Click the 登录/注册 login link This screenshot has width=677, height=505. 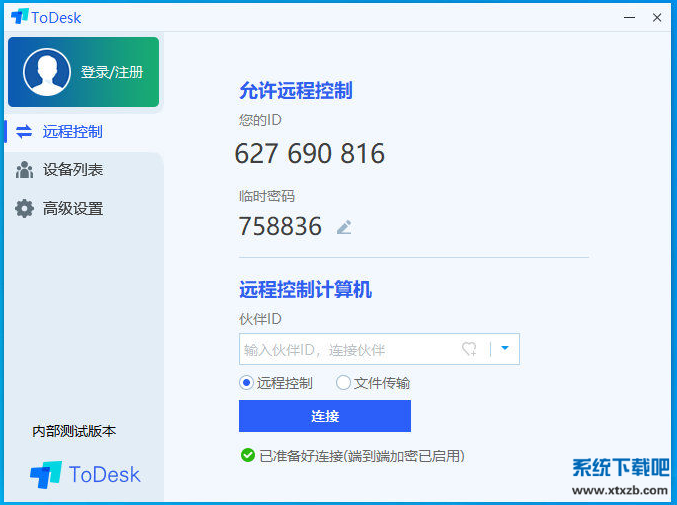point(112,72)
